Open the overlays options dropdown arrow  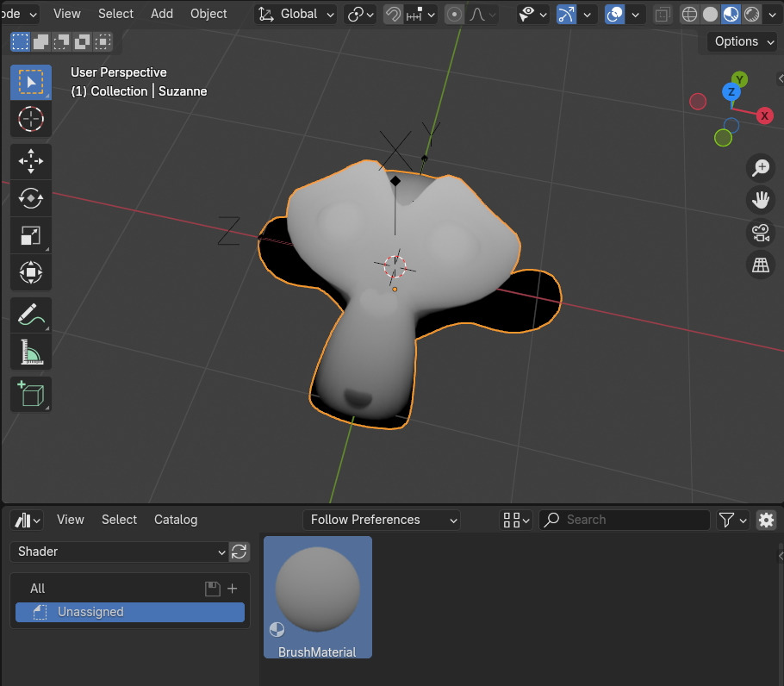click(636, 15)
